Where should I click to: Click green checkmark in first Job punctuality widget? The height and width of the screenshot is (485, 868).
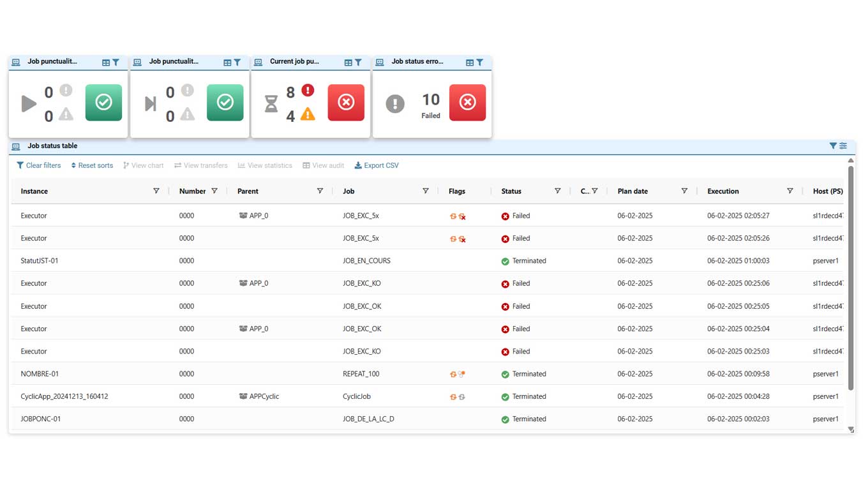click(x=103, y=103)
